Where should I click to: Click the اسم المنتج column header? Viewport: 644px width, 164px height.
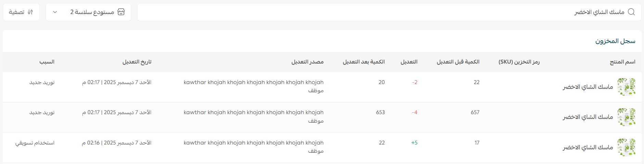(622, 62)
